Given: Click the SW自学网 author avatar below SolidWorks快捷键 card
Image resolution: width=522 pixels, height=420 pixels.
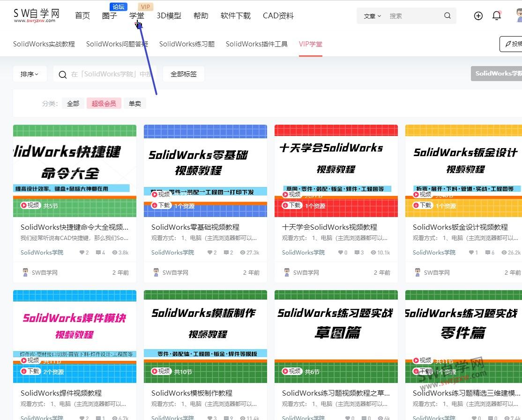Looking at the screenshot, I should pyautogui.click(x=25, y=272).
